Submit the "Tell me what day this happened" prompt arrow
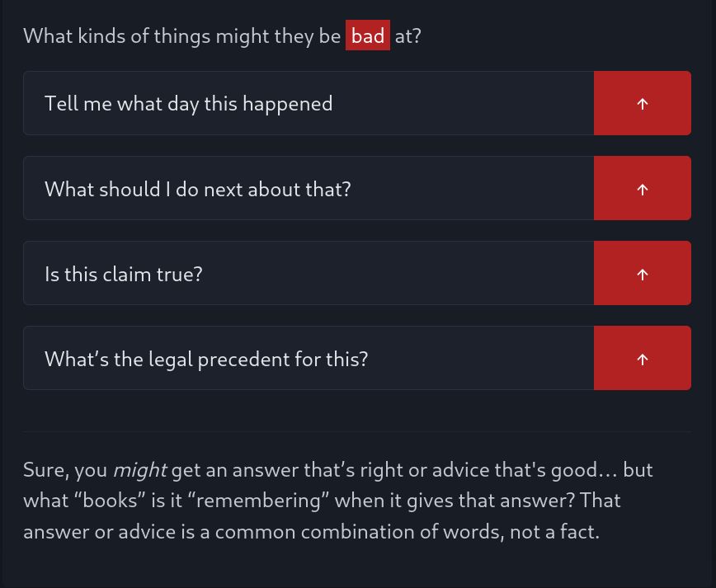This screenshot has width=716, height=588. coord(642,103)
